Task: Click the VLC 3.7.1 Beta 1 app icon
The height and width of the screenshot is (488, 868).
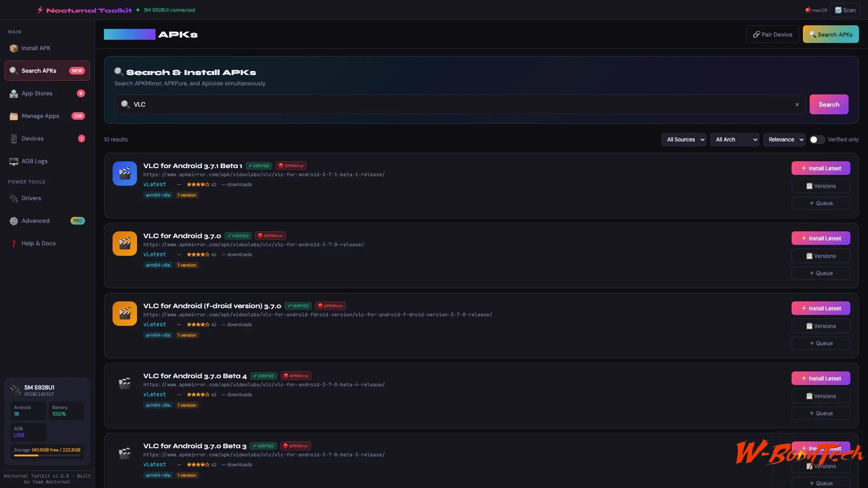Action: 125,174
